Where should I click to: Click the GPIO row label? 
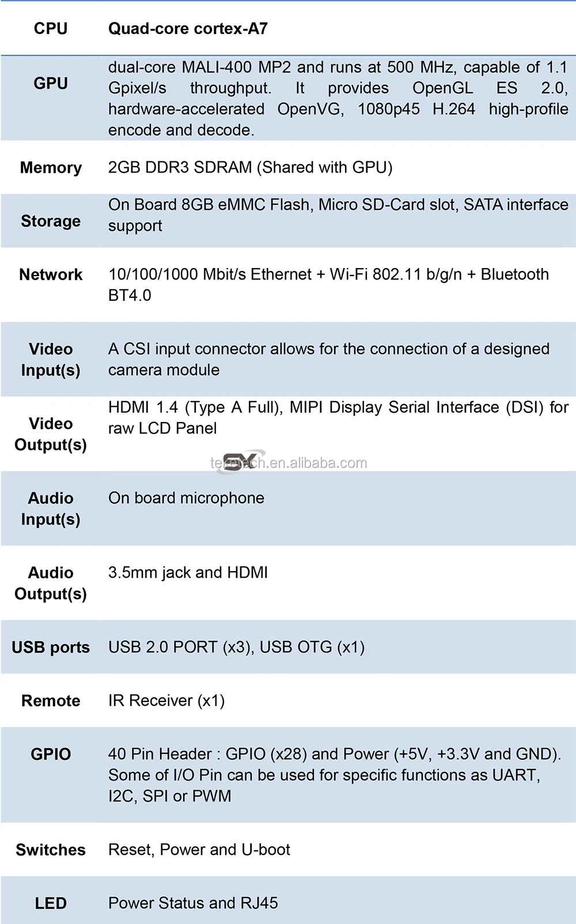(x=51, y=754)
